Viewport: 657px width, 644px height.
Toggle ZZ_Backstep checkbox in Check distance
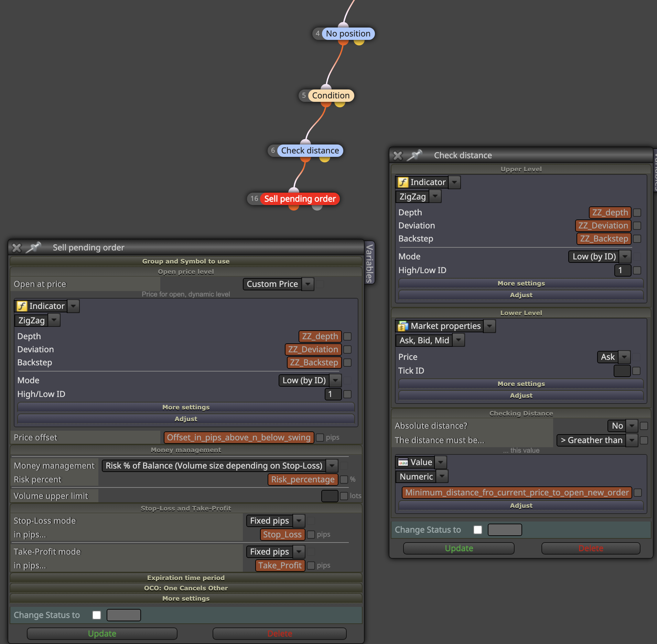click(x=637, y=238)
